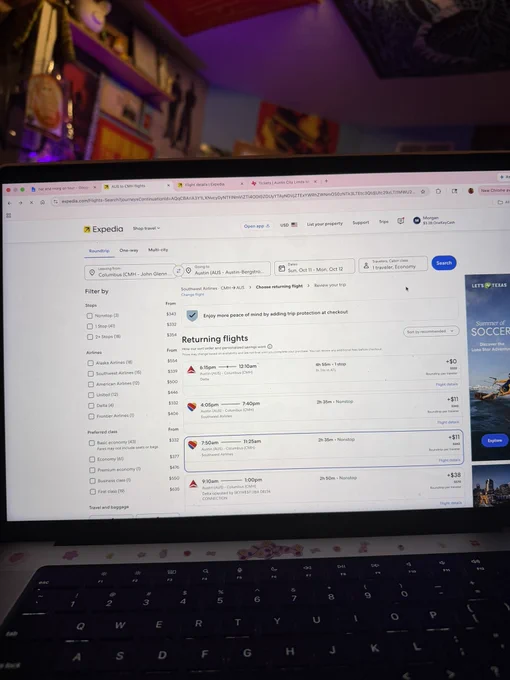Open Travelers, Cabin class selector
Viewport: 510px width, 680px height.
[x=393, y=264]
